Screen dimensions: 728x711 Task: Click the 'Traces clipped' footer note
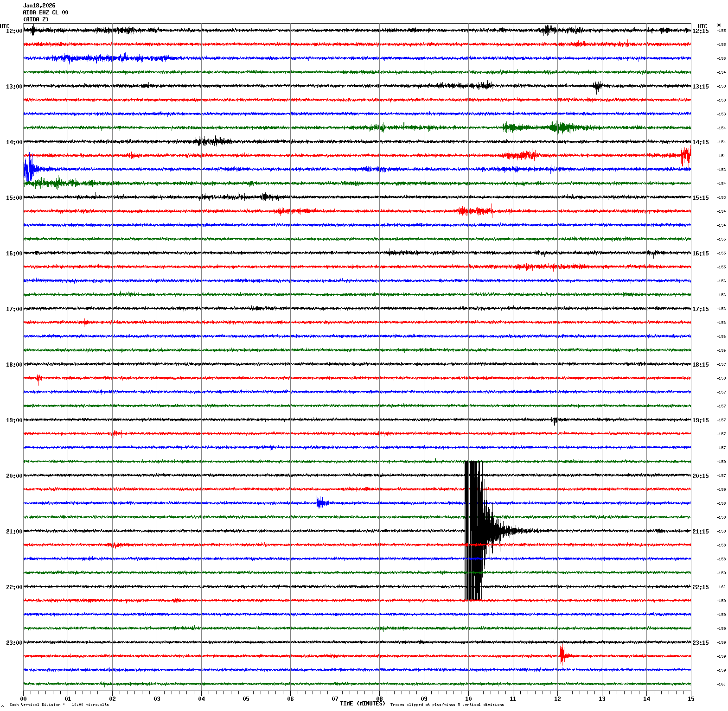(x=447, y=705)
